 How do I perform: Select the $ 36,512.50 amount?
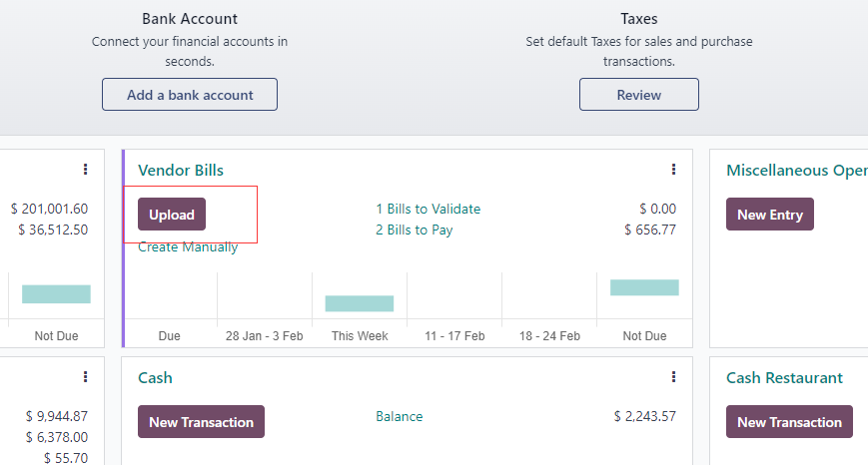[53, 231]
